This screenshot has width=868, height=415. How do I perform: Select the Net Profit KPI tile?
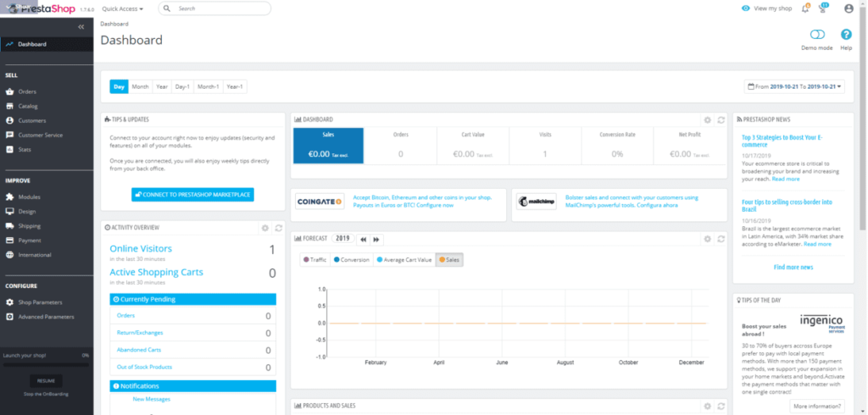[689, 146]
